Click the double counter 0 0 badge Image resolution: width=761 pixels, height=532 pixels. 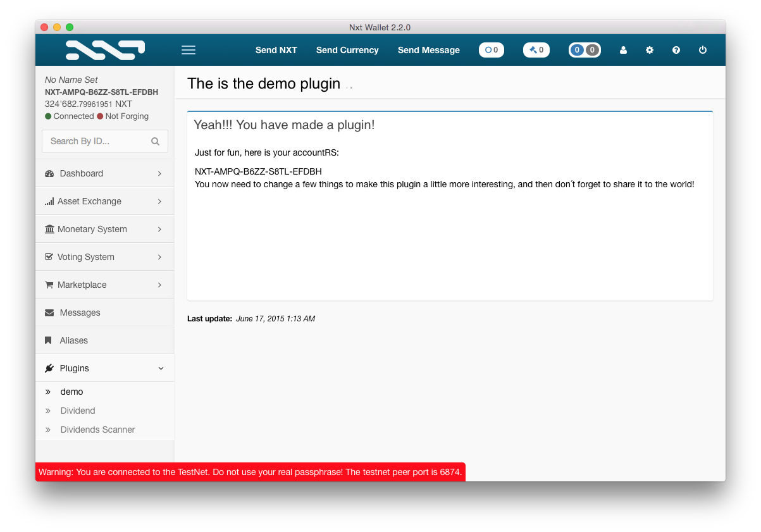point(585,50)
